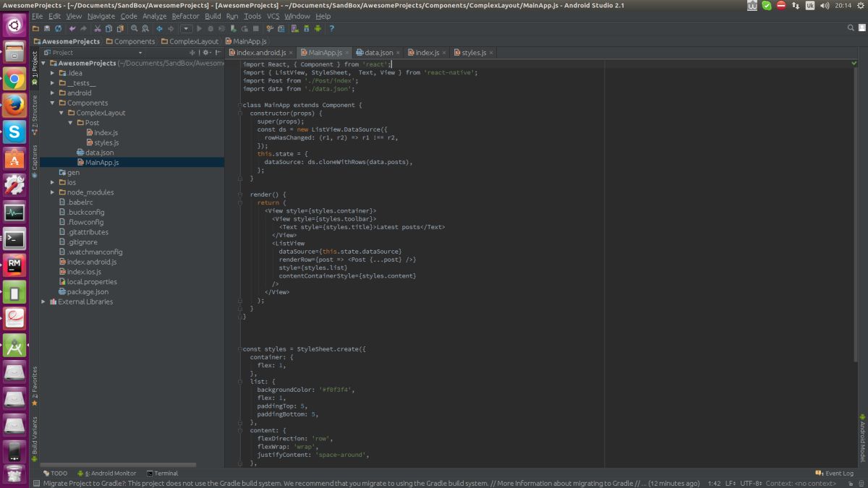The image size is (868, 488).
Task: Click the Replace toolbar icon
Action: pyautogui.click(x=145, y=29)
